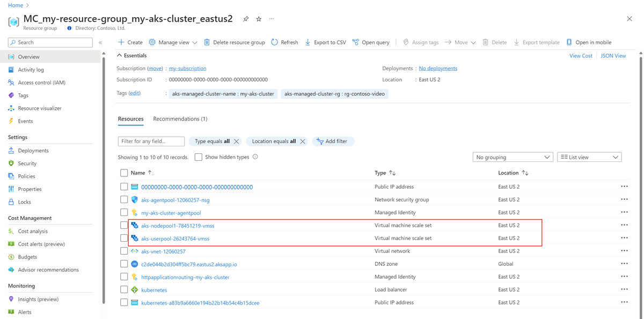
Task: Open Locks under Settings
Action: pyautogui.click(x=24, y=202)
